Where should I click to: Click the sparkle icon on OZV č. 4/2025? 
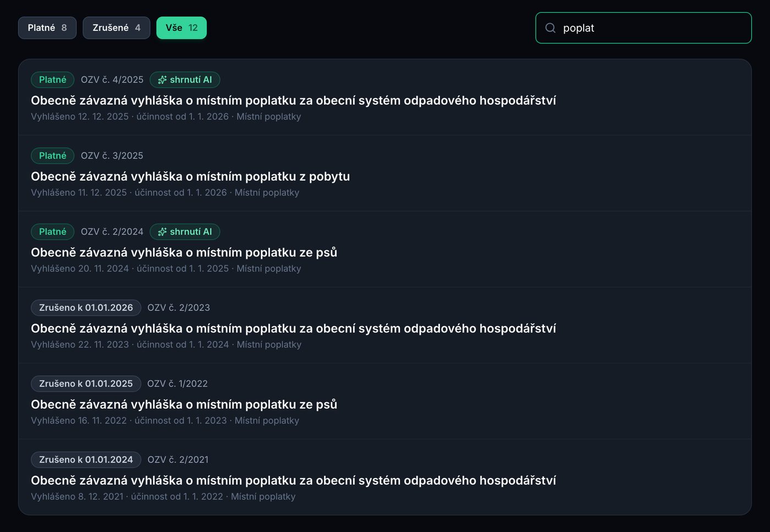coord(162,80)
